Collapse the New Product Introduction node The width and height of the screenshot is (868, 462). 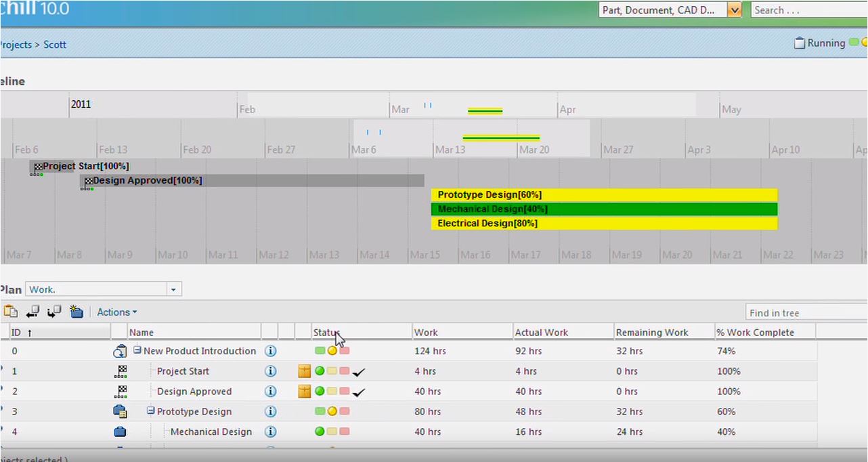coord(137,351)
